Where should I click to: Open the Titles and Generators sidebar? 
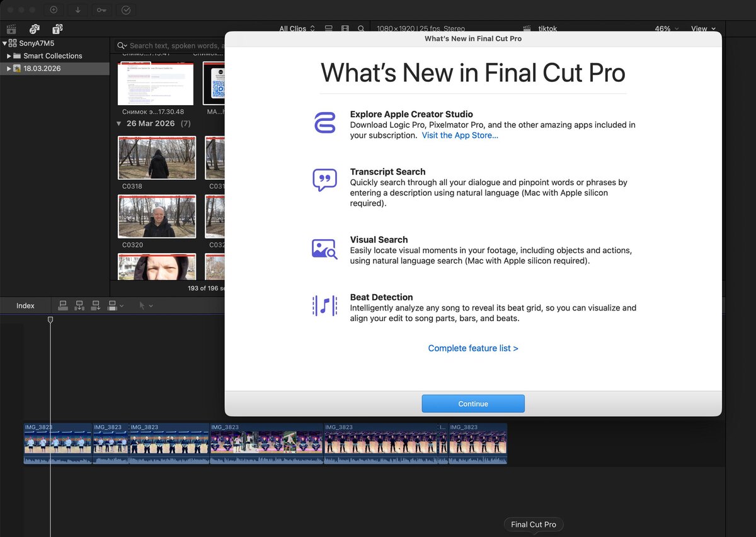(57, 29)
